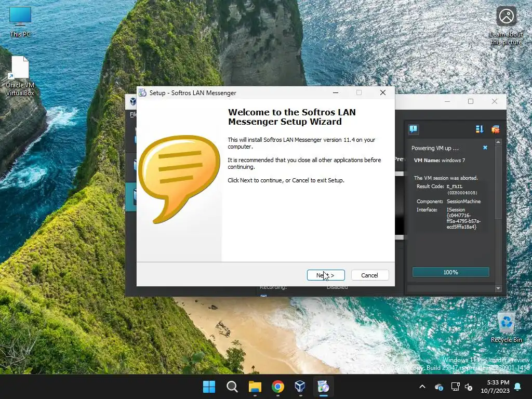Image resolution: width=532 pixels, height=399 pixels.
Task: Click the OneDrive cloud tray icon
Action: coord(438,387)
